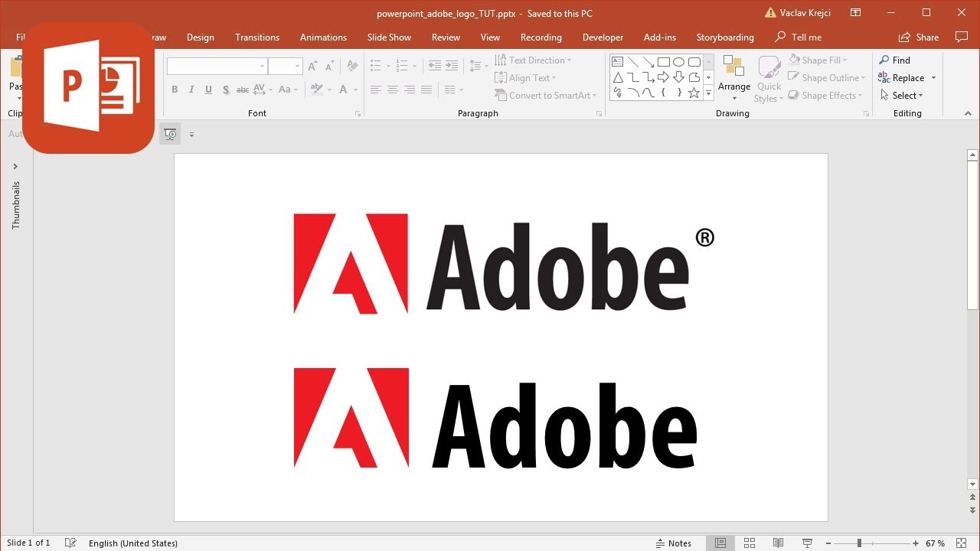Click Decrease Font Size icon
Image resolution: width=980 pixels, height=551 pixels.
click(329, 67)
